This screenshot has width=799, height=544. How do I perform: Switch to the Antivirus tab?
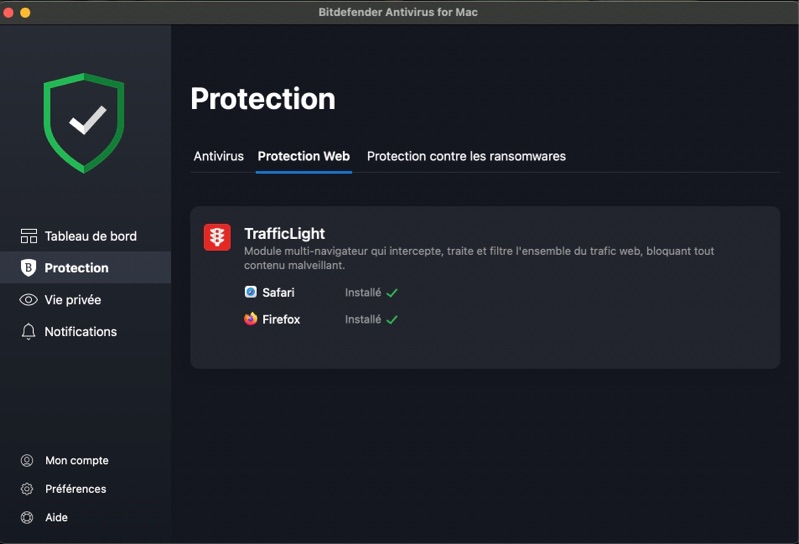(x=218, y=157)
